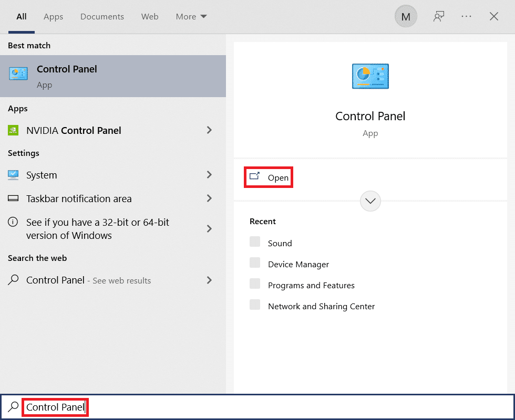Select the NVIDIA Control Panel icon
Image resolution: width=515 pixels, height=420 pixels.
[x=13, y=130]
